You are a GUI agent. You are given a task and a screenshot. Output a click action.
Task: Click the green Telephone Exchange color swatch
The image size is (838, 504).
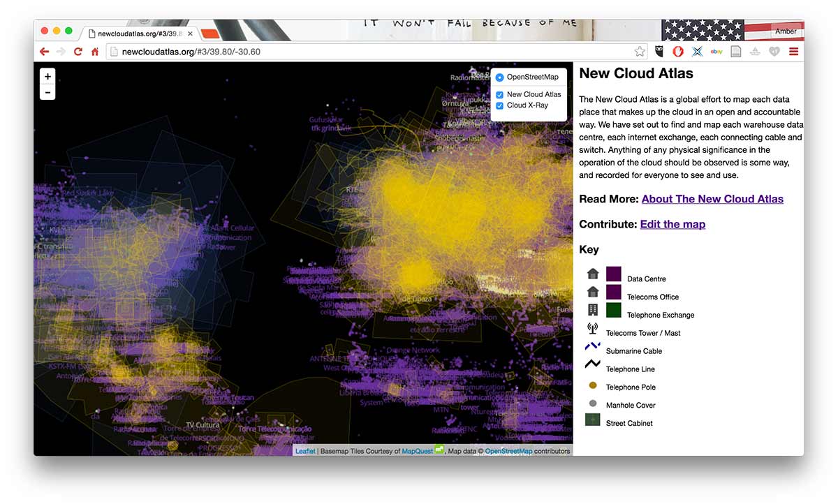pos(614,310)
